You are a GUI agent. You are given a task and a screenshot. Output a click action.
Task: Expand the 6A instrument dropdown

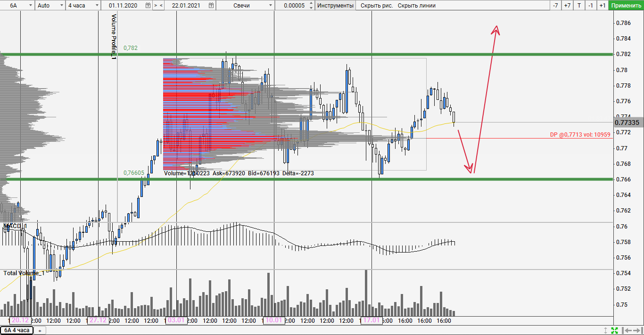(30, 6)
